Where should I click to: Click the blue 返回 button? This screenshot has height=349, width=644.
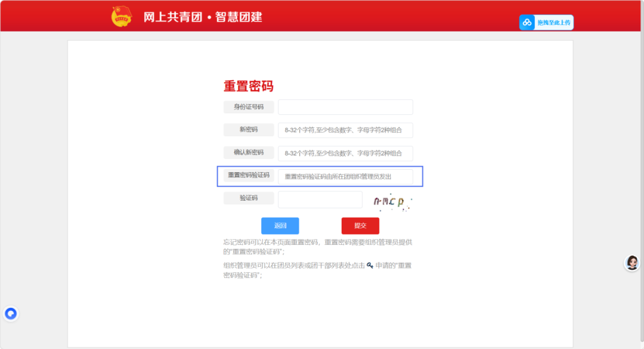click(280, 226)
